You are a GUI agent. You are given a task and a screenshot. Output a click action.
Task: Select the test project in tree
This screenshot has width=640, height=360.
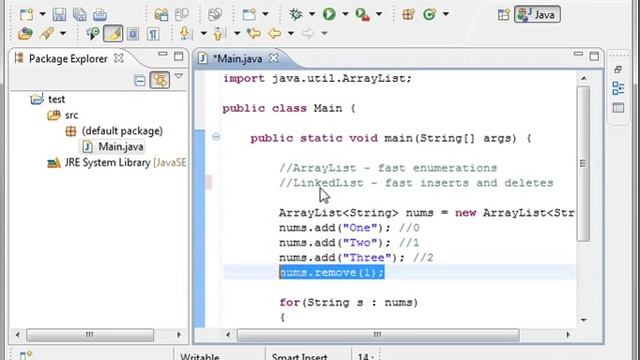(56, 99)
